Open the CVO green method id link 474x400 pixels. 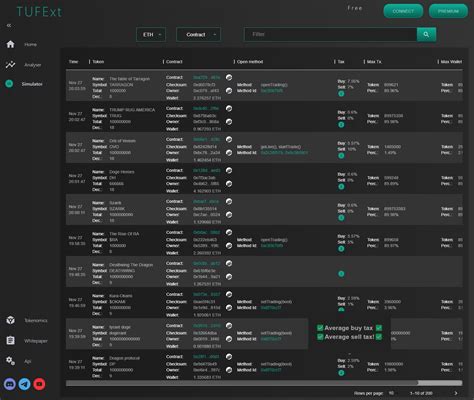pyautogui.click(x=284, y=153)
